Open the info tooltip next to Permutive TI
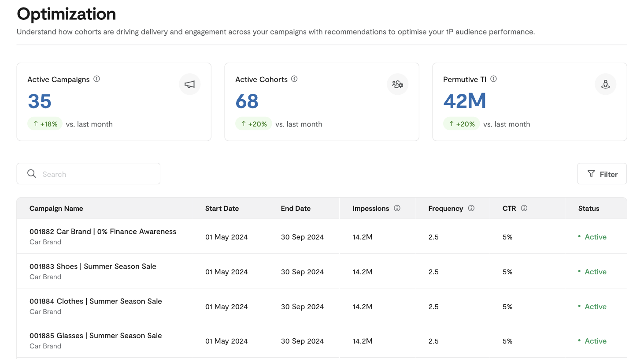The image size is (644, 359). (x=493, y=79)
